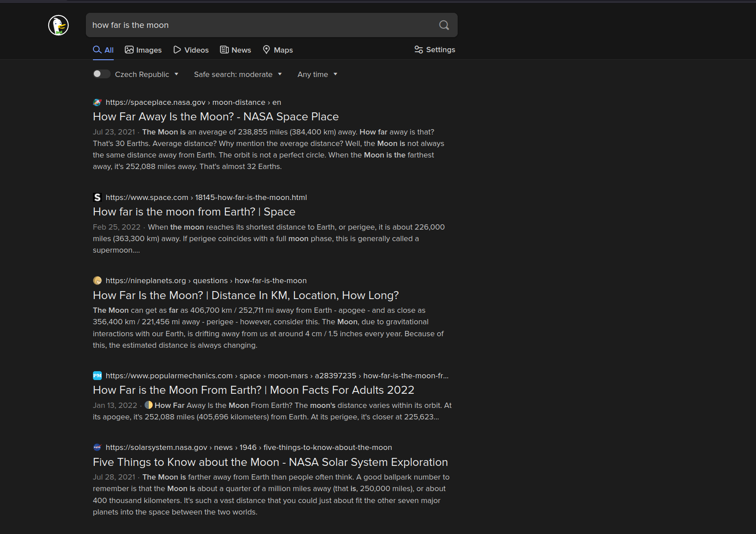The height and width of the screenshot is (534, 756).
Task: Click the Nine Planets favicon
Action: [97, 280]
